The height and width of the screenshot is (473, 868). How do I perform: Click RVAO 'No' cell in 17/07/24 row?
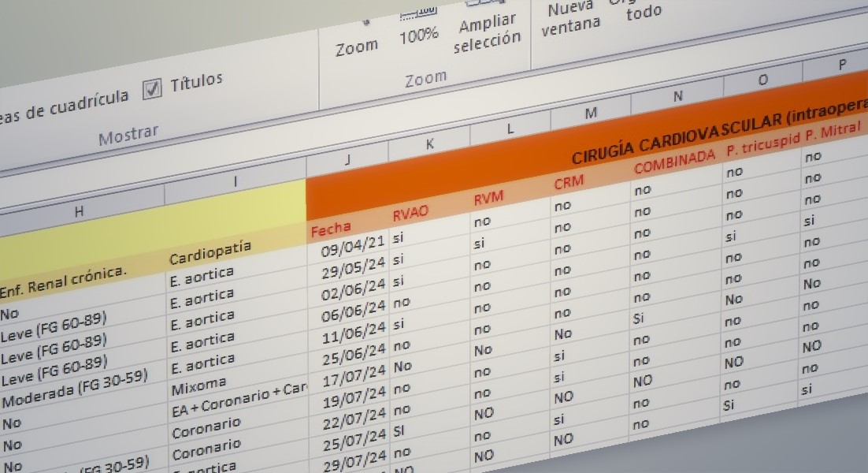tap(402, 367)
